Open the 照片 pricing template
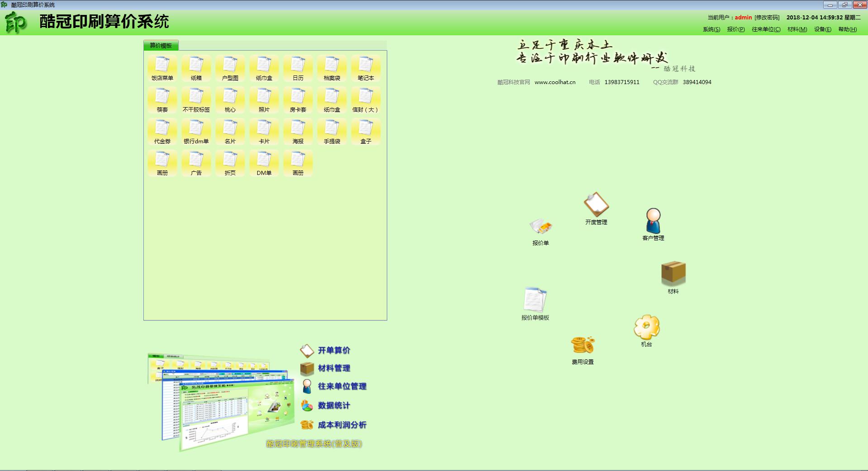The image size is (868, 471). point(264,100)
